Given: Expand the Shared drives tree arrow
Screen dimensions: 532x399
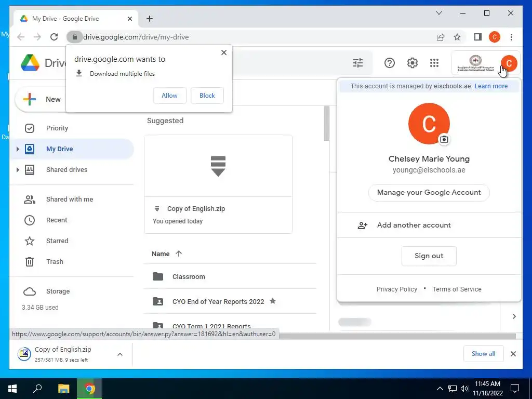Looking at the screenshot, I should 18,170.
